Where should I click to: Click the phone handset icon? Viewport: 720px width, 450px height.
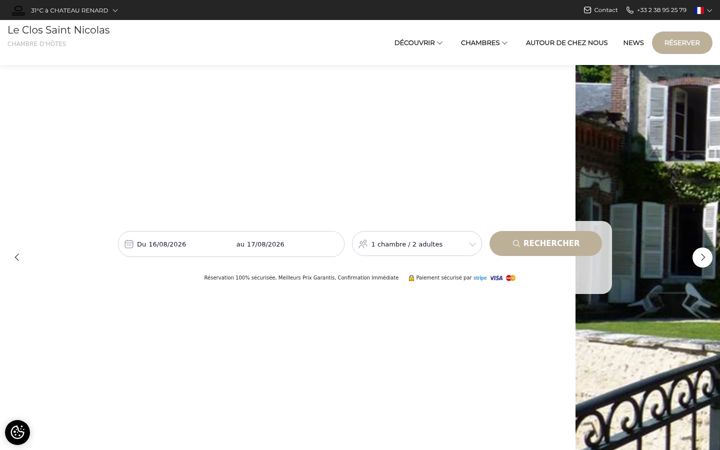[x=630, y=10]
